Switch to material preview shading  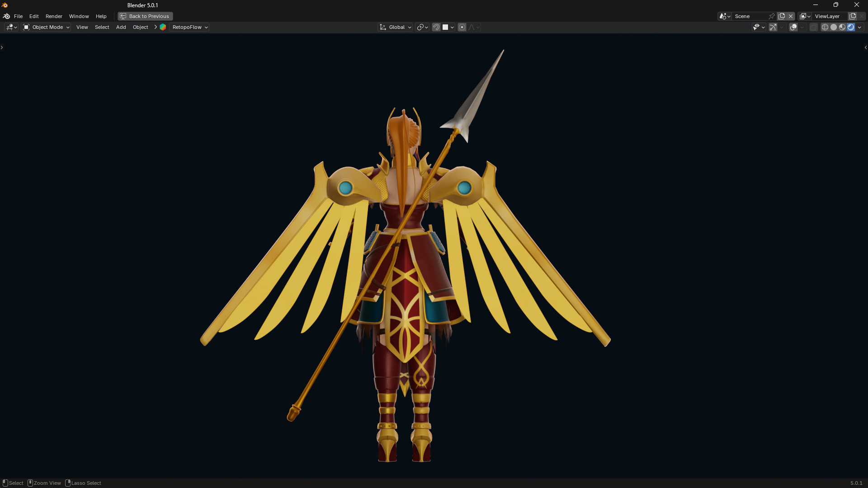(842, 27)
